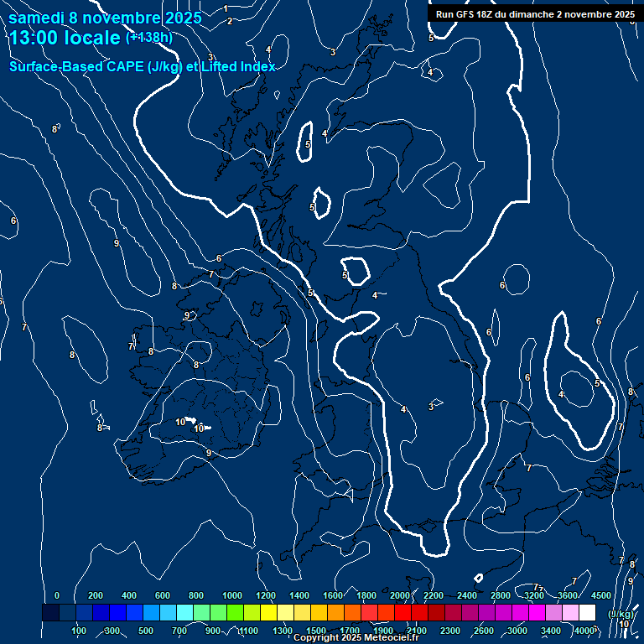Click the Surface-Based CAPE et Lifted Index title
Viewport: 644px width, 644px height.
pos(143,66)
